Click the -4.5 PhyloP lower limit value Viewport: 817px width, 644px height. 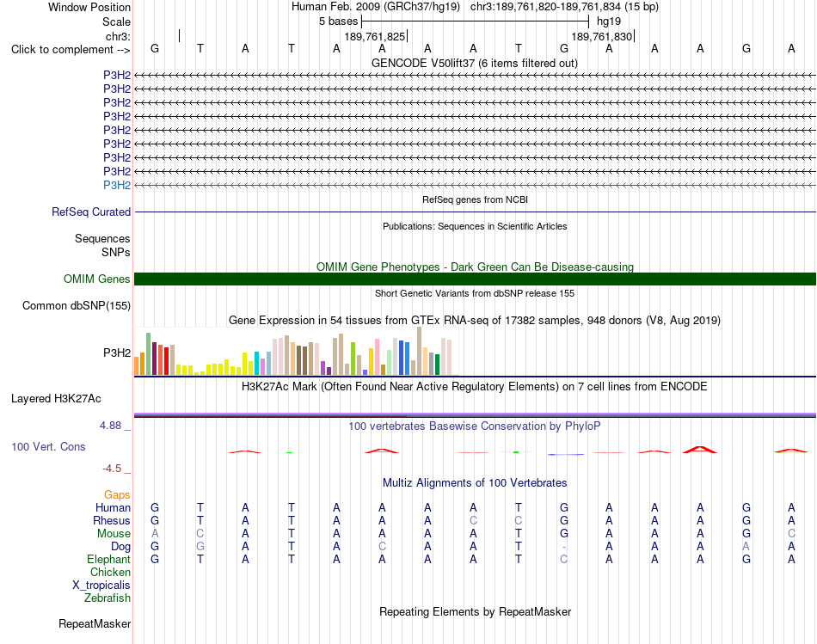pyautogui.click(x=112, y=469)
